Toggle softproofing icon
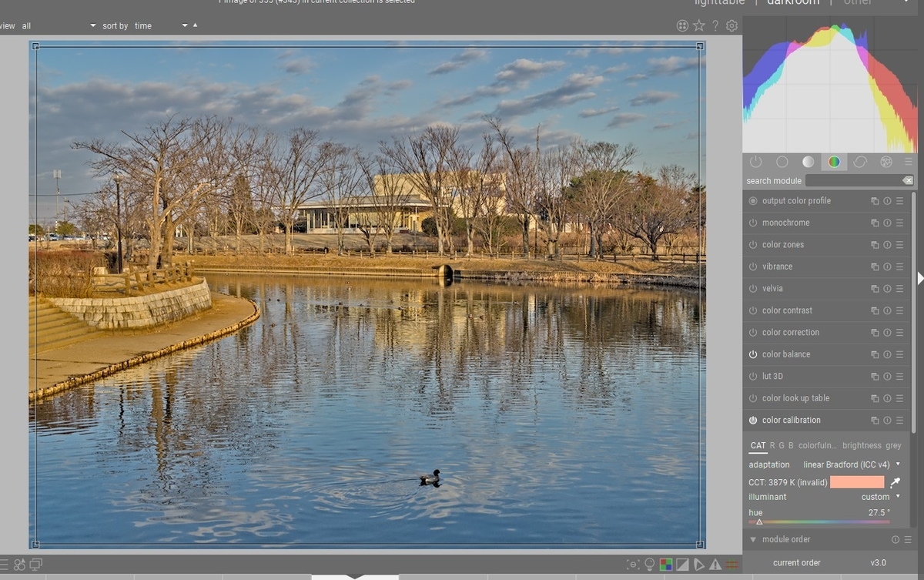Image resolution: width=924 pixels, height=580 pixels. (x=699, y=565)
